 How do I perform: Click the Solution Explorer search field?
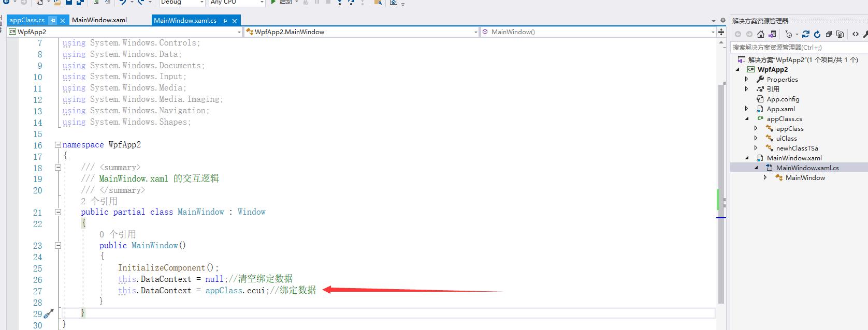pyautogui.click(x=798, y=47)
